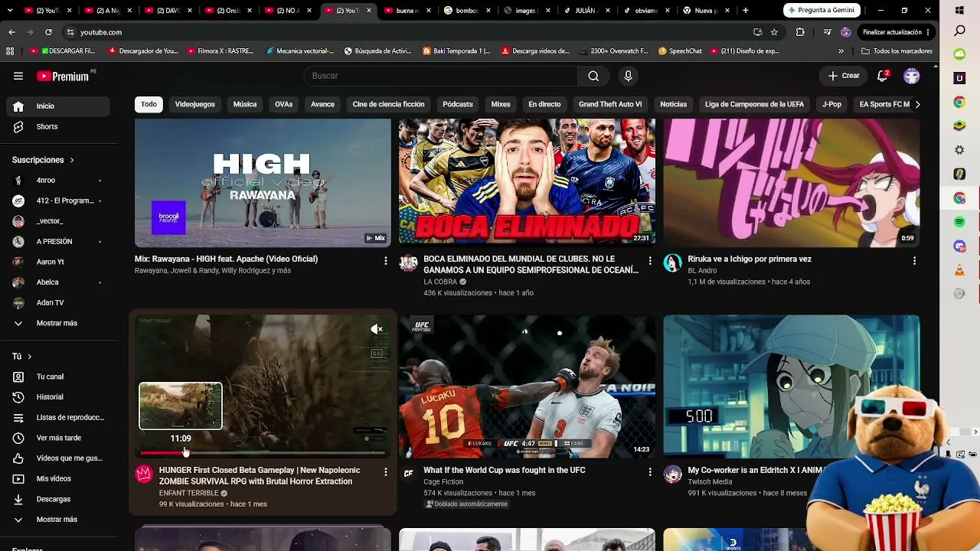Open LA COBRA channel avatar

pos(409,264)
